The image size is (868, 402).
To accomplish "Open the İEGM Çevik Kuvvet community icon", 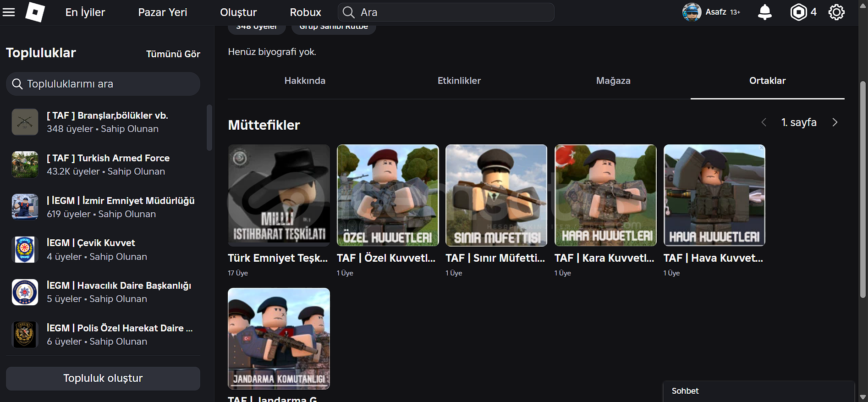I will pos(25,249).
